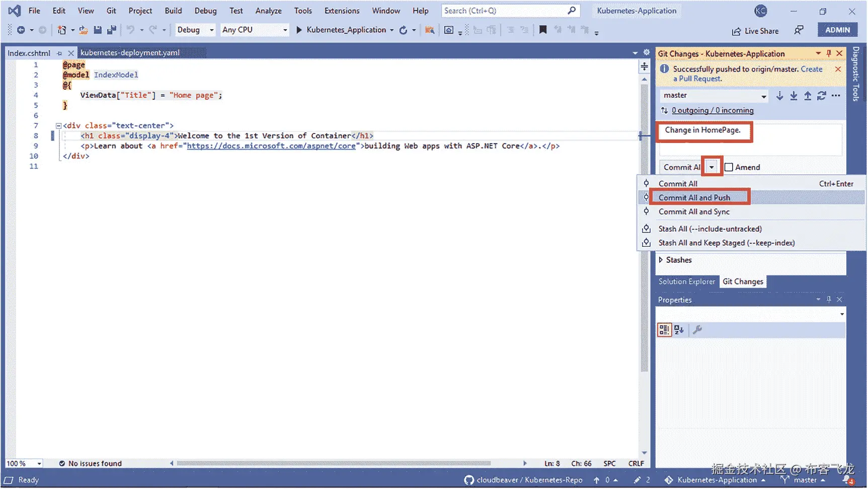Save all files with Save All icon
The height and width of the screenshot is (489, 868).
pyautogui.click(x=111, y=30)
